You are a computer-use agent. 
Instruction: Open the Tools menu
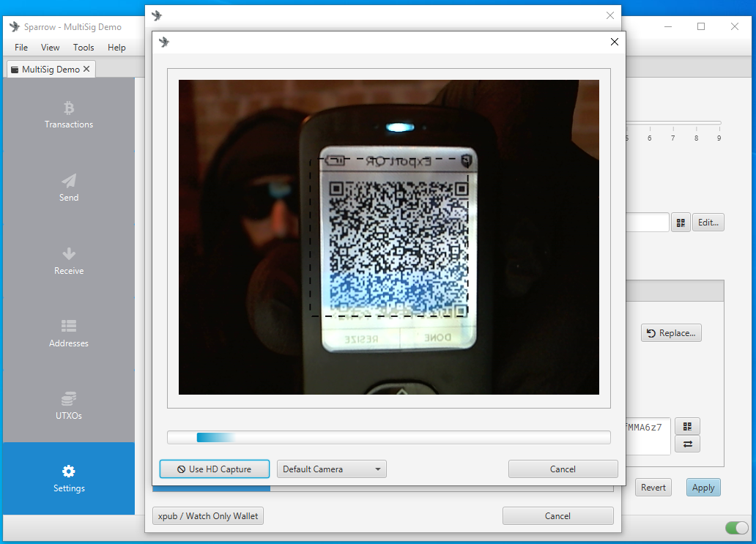[84, 47]
